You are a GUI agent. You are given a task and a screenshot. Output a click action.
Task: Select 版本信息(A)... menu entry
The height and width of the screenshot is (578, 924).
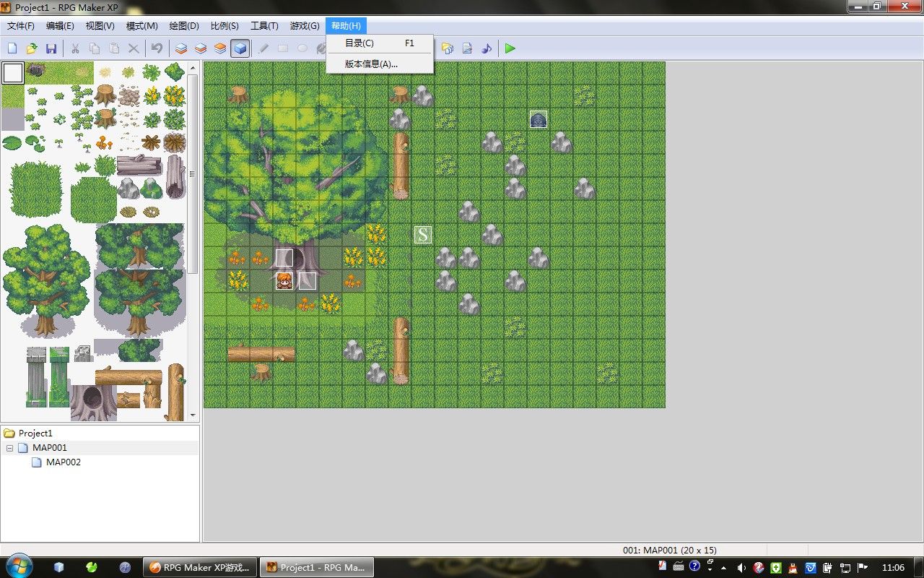click(x=371, y=64)
